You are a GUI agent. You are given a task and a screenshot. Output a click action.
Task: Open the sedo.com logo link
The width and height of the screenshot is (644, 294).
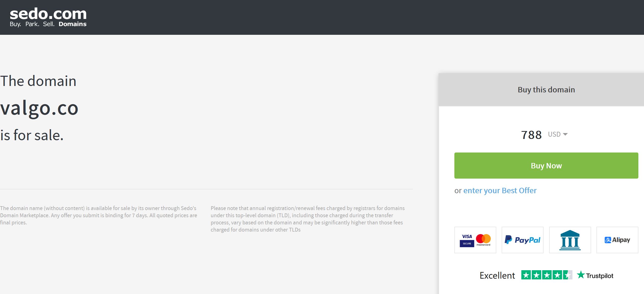48,17
